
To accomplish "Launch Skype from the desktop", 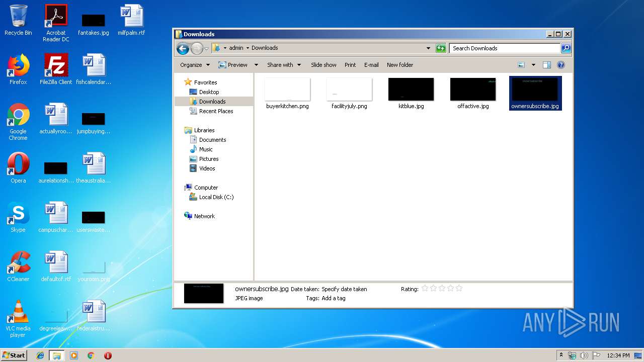I will pyautogui.click(x=18, y=217).
